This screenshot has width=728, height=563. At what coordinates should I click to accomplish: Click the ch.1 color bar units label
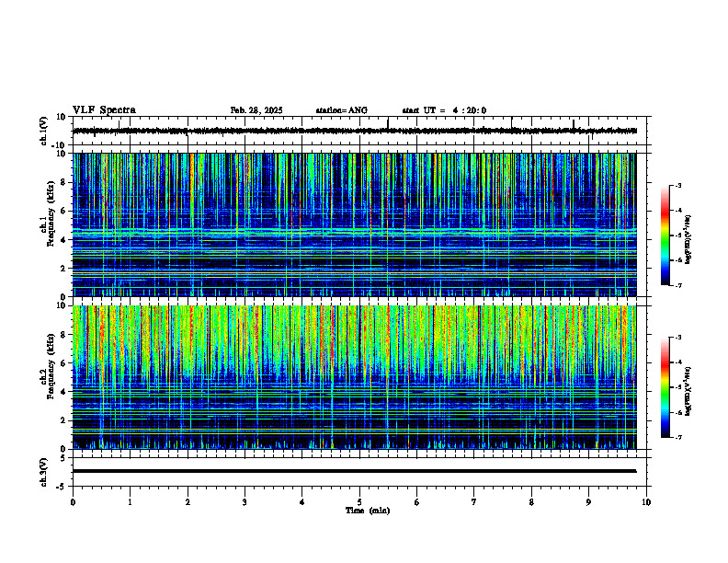pyautogui.click(x=688, y=240)
